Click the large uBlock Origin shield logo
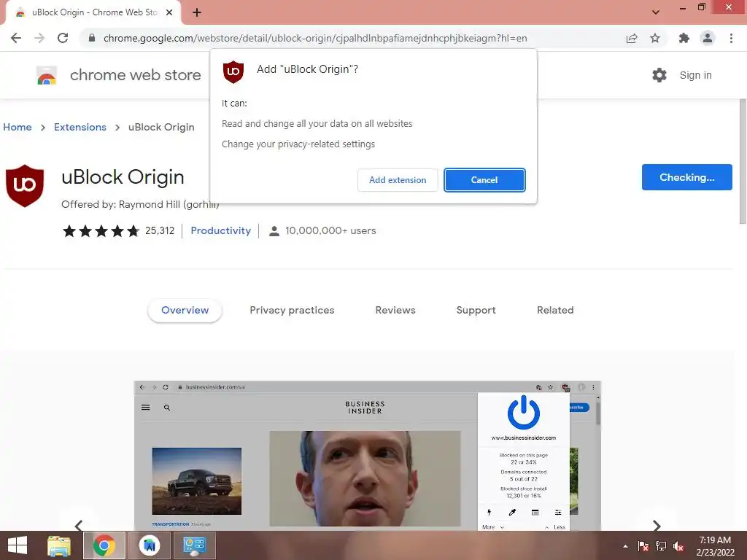Viewport: 747px width, 560px height. 25,186
